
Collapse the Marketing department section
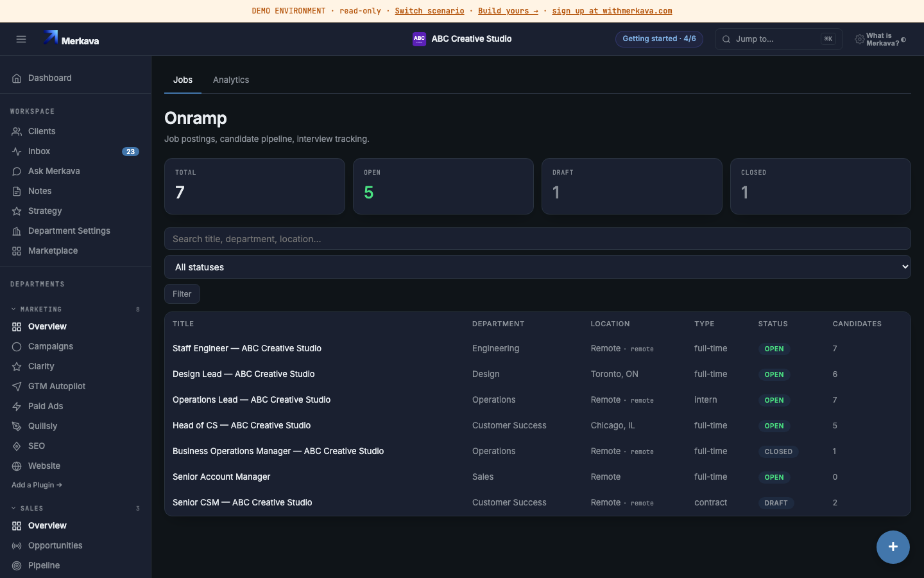(x=75, y=310)
